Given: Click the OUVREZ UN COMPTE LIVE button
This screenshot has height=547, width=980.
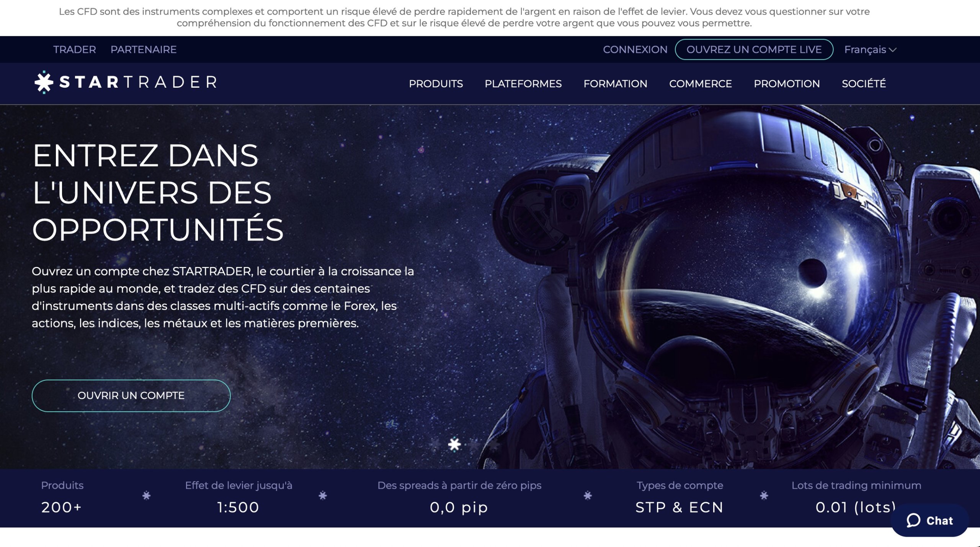Looking at the screenshot, I should [x=754, y=50].
